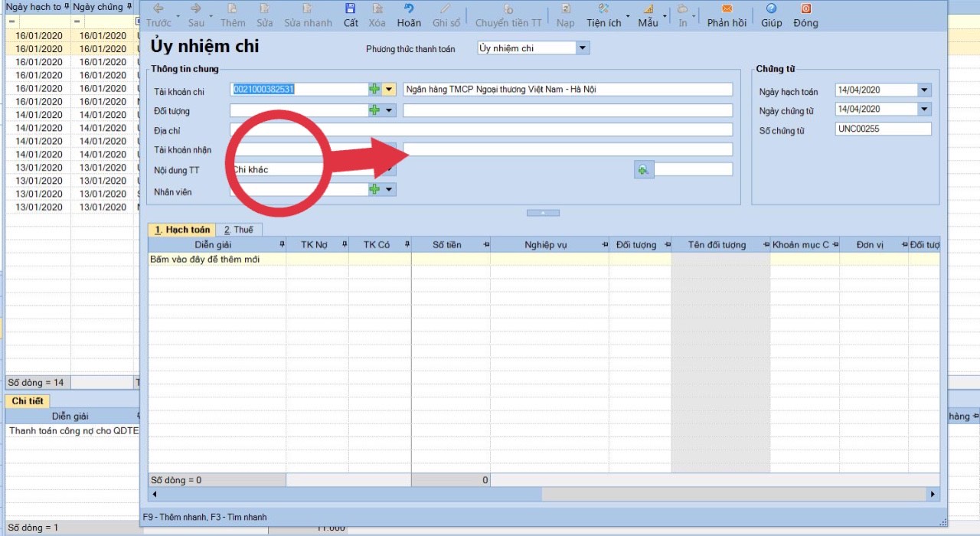Open the Ngày chứng từ date dropdown
This screenshot has height=536, width=980.
[924, 109]
